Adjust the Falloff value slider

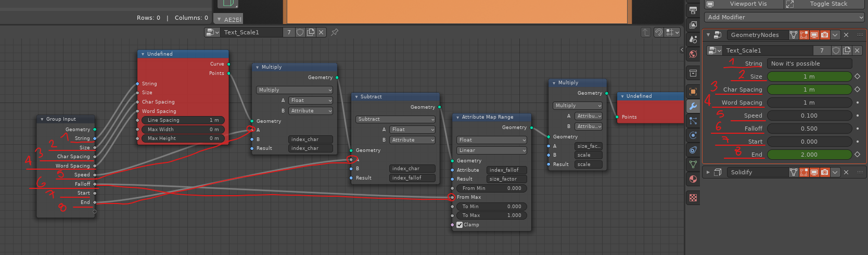[x=809, y=129]
